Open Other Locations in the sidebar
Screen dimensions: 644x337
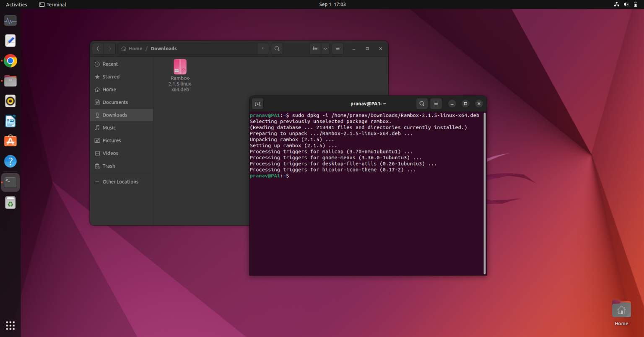(x=120, y=181)
